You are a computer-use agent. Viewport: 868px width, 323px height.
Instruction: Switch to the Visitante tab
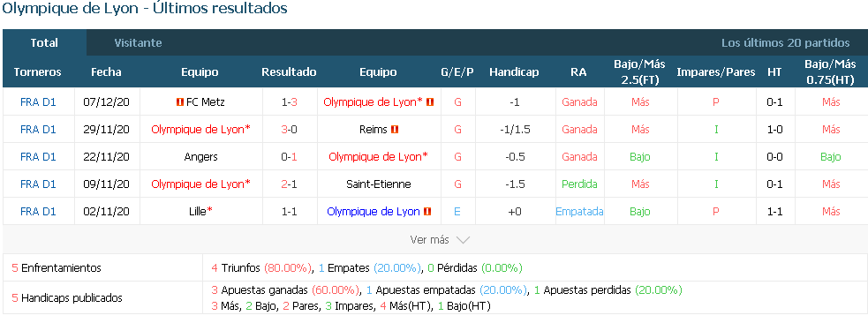138,42
